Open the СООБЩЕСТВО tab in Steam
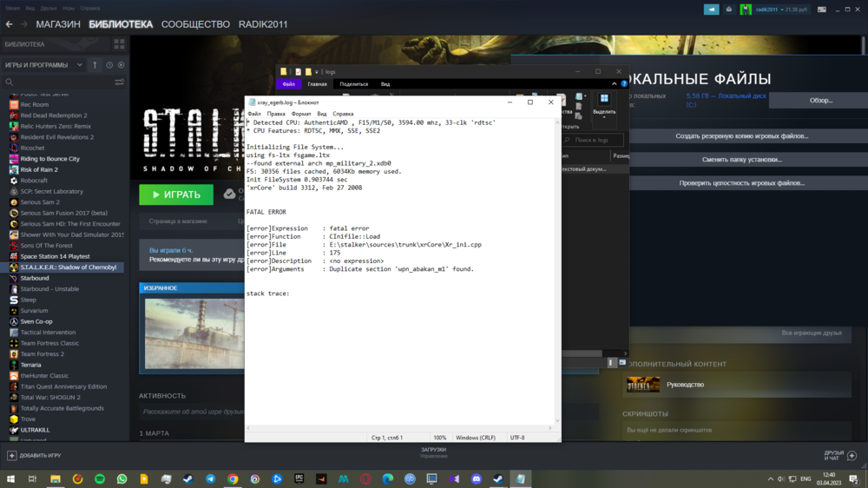868x488 pixels. pos(195,24)
